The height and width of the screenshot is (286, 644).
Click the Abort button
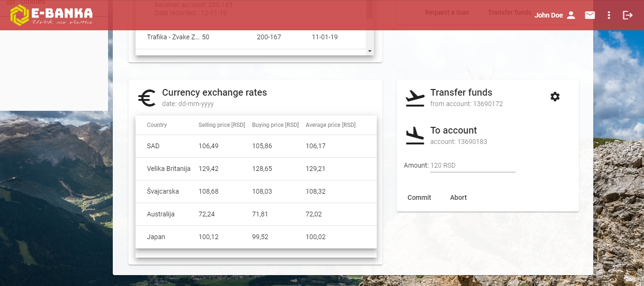click(x=458, y=197)
